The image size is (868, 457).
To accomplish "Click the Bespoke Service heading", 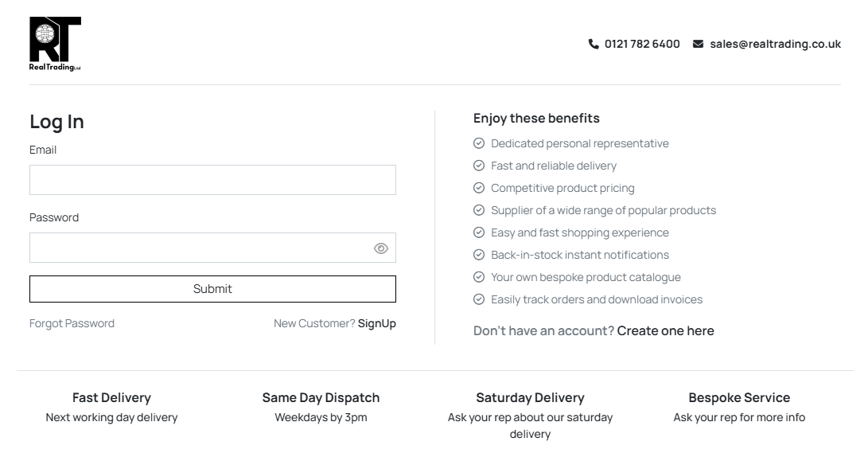I will pos(739,398).
